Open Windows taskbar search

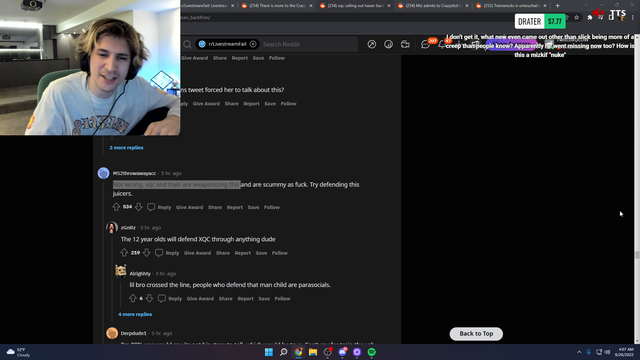coord(284,352)
